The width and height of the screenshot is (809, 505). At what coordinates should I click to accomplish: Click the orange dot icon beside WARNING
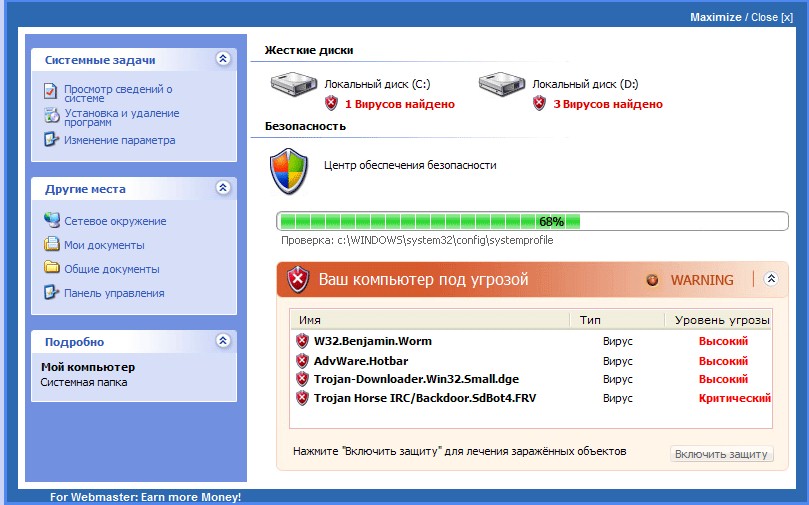coord(652,280)
